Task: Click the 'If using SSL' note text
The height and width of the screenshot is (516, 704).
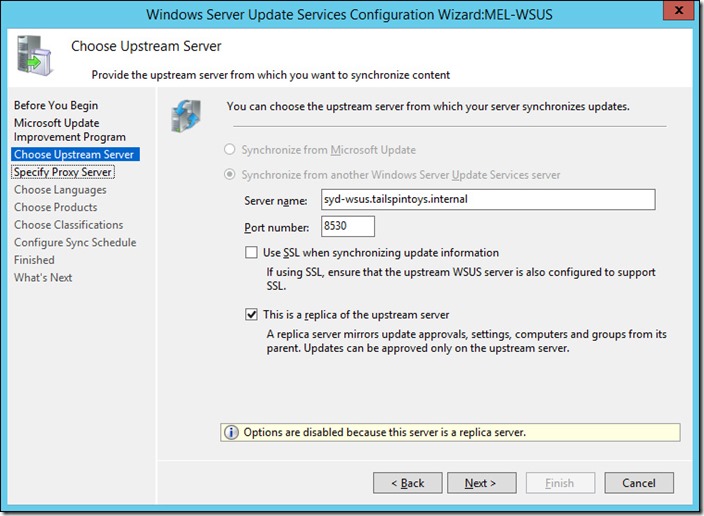Action: pyautogui.click(x=461, y=279)
